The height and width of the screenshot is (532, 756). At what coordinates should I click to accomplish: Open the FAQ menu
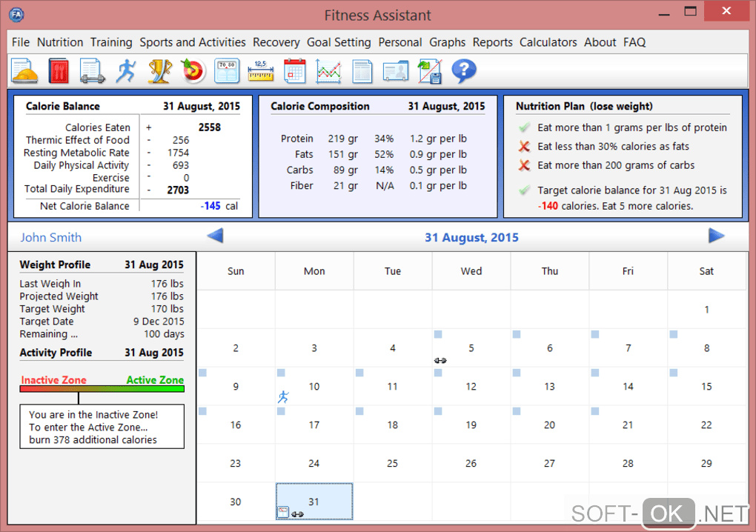(634, 42)
